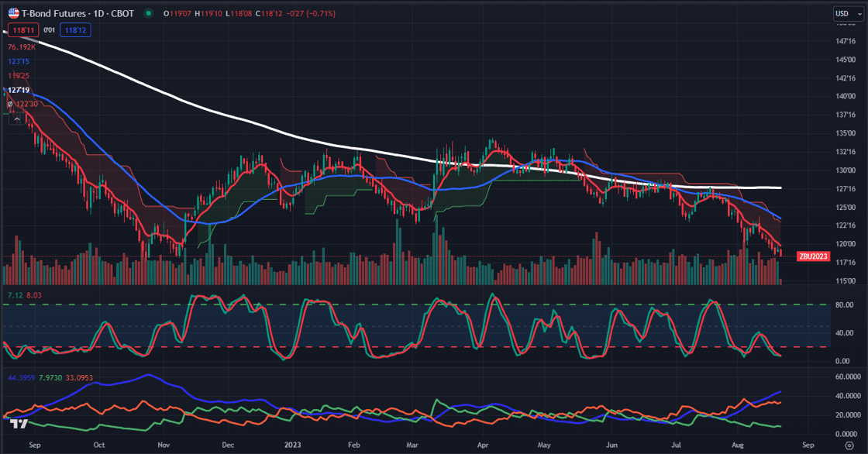Click the 120'00 price axis label
Viewport: 868px width, 454px height.
[x=846, y=244]
